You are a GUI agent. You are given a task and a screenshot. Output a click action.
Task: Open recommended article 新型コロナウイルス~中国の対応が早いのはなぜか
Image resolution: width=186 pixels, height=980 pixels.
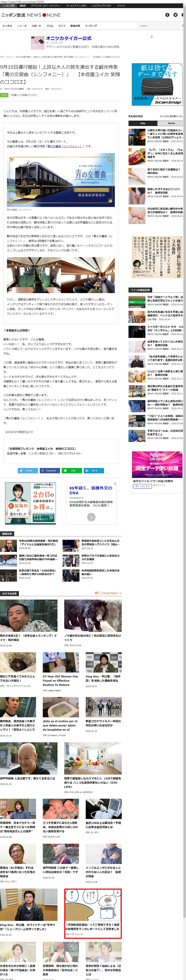(103, 723)
